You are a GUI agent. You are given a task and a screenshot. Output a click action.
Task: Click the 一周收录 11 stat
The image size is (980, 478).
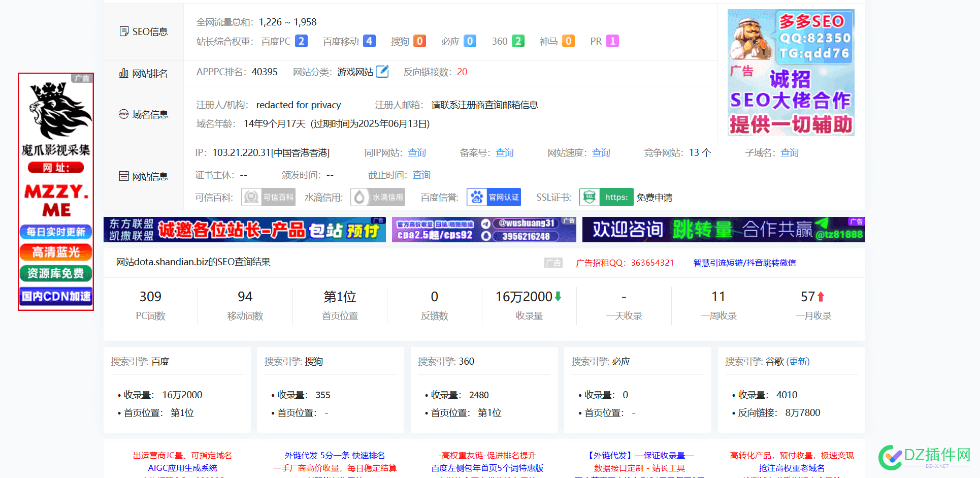[718, 305]
